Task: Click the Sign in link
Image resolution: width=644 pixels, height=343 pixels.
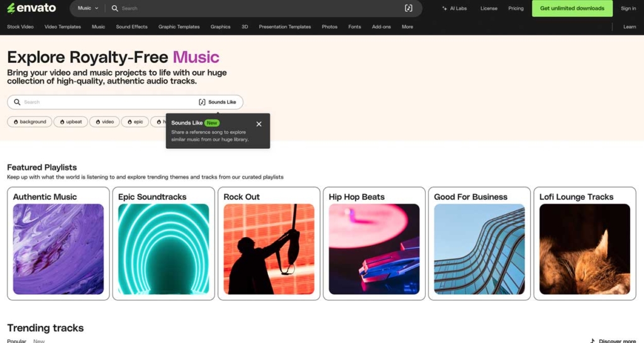Action: point(628,9)
